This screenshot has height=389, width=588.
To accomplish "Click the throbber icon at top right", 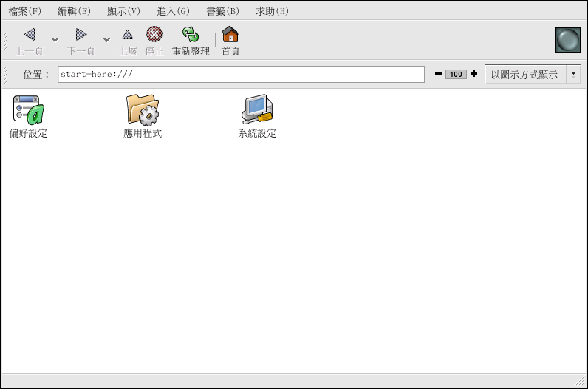I will click(x=567, y=40).
